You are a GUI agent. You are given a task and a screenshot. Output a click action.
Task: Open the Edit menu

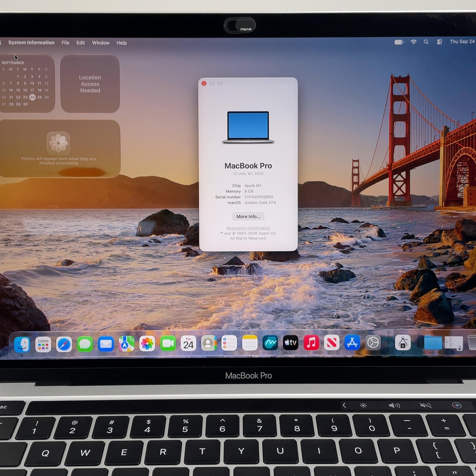(x=81, y=43)
